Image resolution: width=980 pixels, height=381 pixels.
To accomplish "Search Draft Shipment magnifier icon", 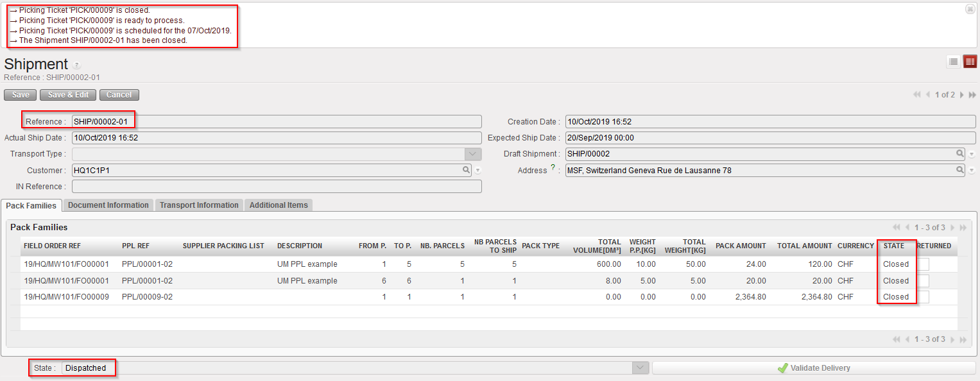I will pyautogui.click(x=960, y=154).
